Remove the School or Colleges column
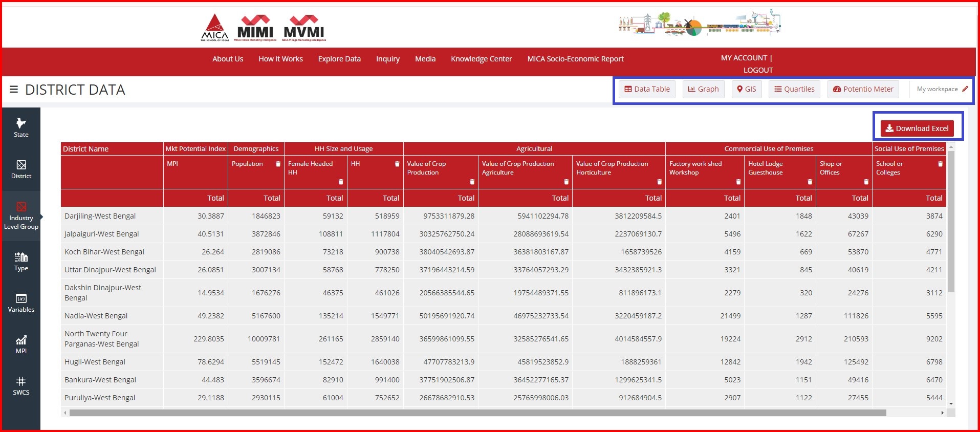The height and width of the screenshot is (432, 980). click(x=940, y=164)
